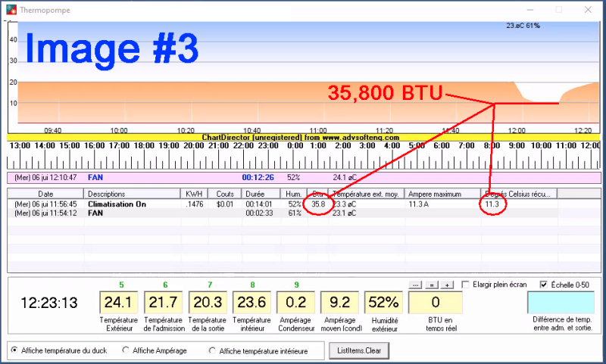606x364 pixels.
Task: Click the '$0.01' cost cell
Action: [x=225, y=204]
